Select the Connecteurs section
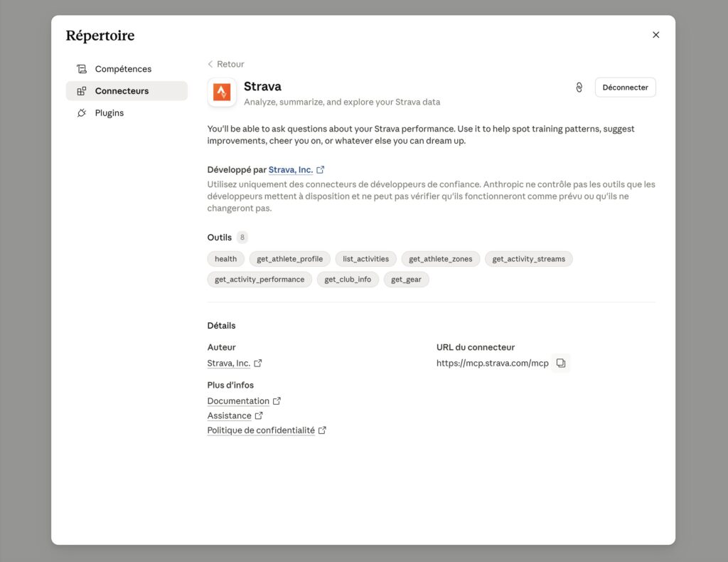 click(127, 91)
